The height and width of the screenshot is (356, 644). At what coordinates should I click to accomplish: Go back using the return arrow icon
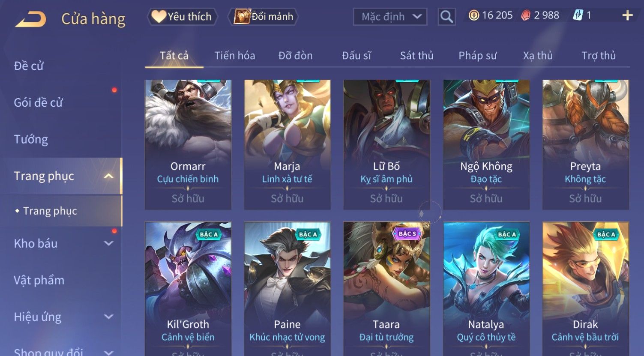coord(31,19)
